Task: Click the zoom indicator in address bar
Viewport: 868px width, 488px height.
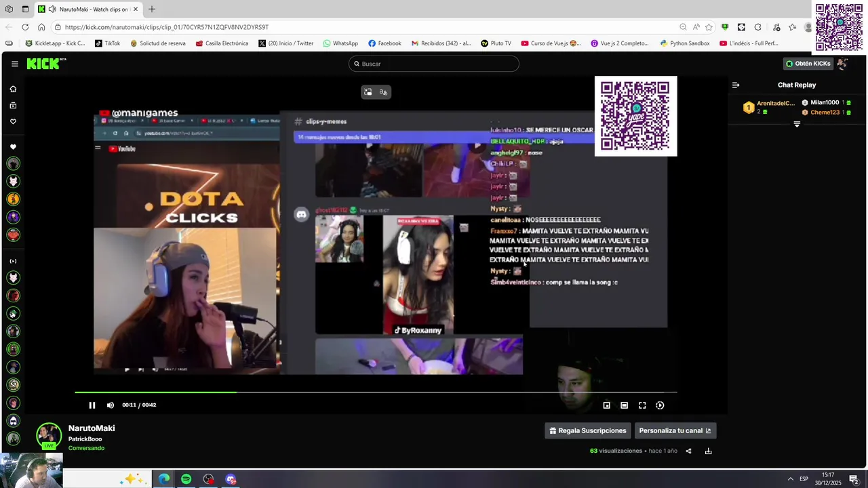Action: point(683,27)
